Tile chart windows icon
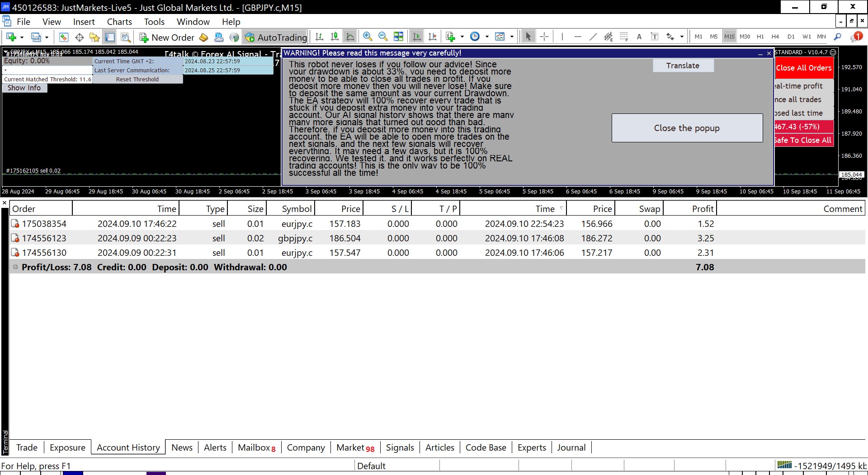Viewport: 868px width, 475px height. (x=398, y=37)
